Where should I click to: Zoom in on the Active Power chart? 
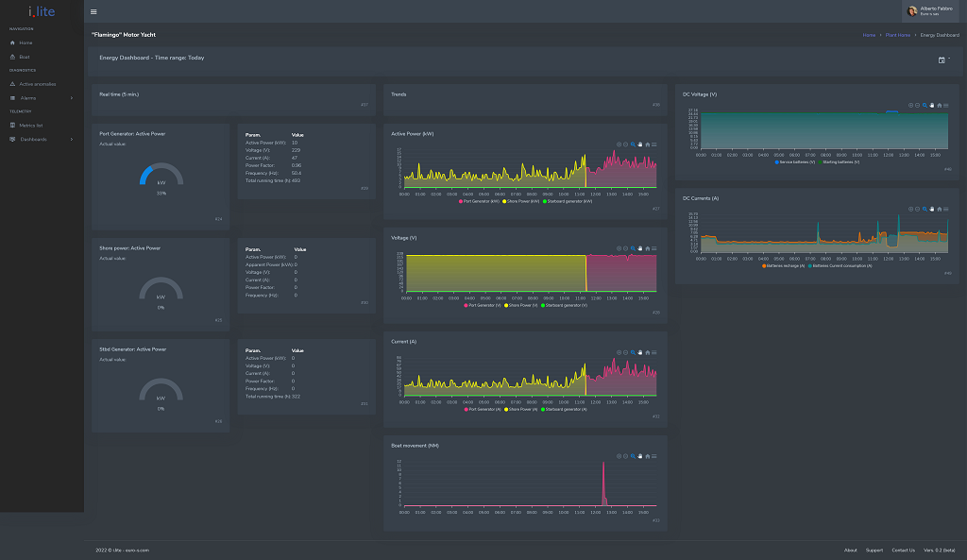(x=619, y=144)
